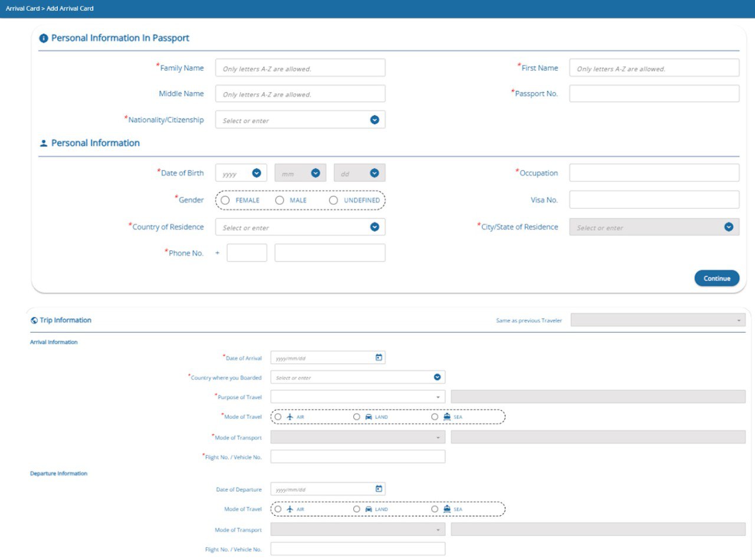Click the ship icon in departure Mode of Travel

[x=447, y=509]
